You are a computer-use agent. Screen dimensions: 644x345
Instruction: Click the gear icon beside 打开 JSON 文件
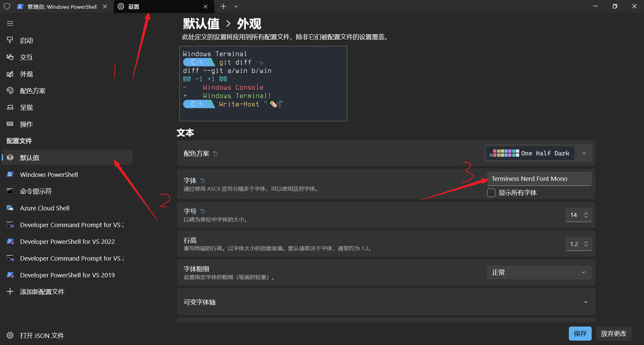10,335
